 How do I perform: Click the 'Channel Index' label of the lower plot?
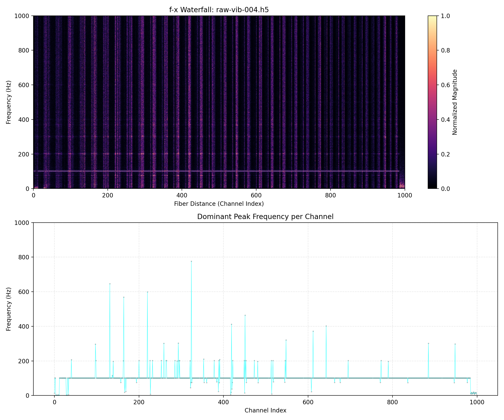click(x=265, y=410)
